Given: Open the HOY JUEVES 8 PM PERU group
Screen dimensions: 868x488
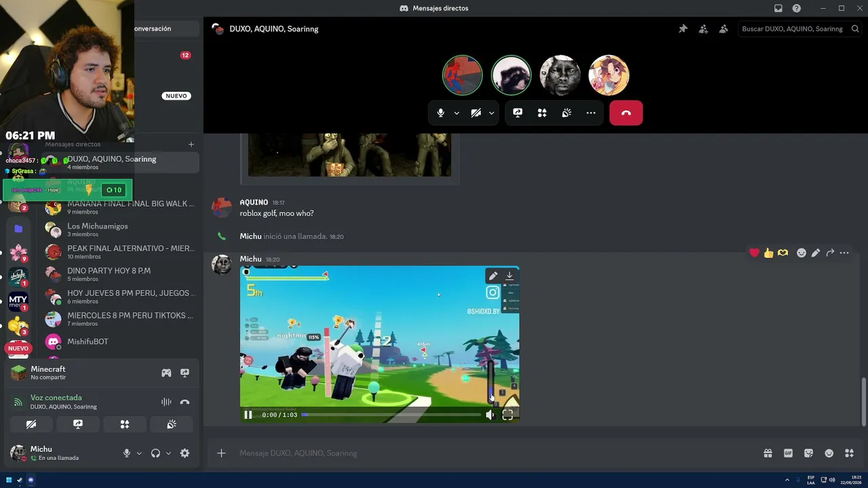Looking at the screenshot, I should coord(120,297).
